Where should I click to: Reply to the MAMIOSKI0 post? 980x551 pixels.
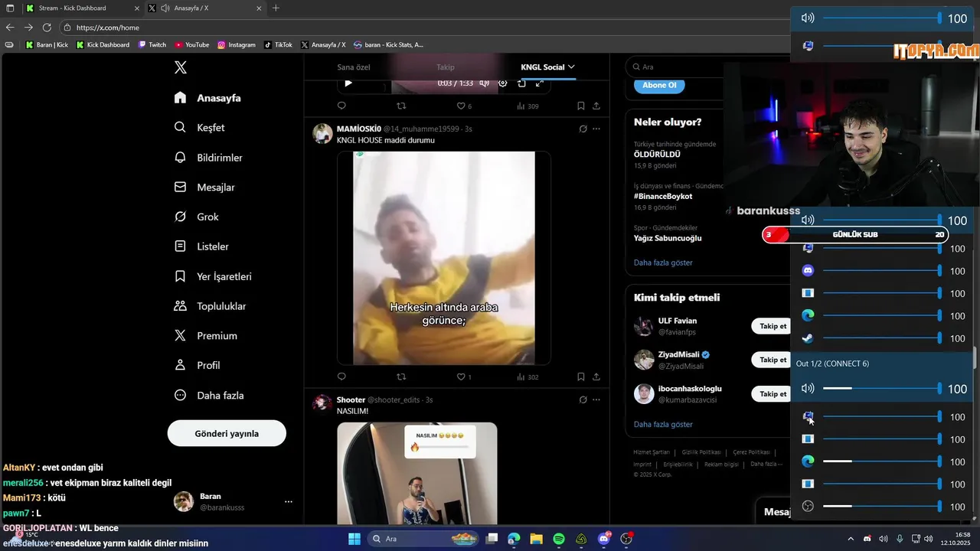coord(341,377)
